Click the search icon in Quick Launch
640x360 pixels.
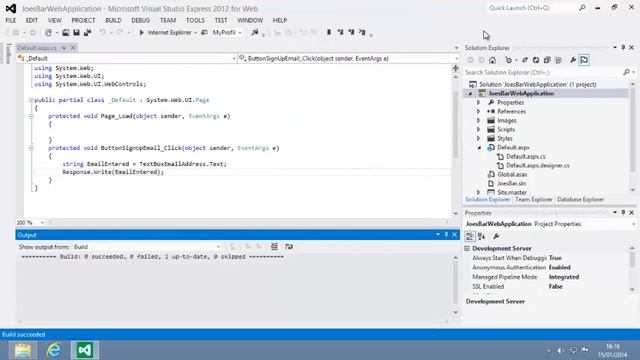582,8
